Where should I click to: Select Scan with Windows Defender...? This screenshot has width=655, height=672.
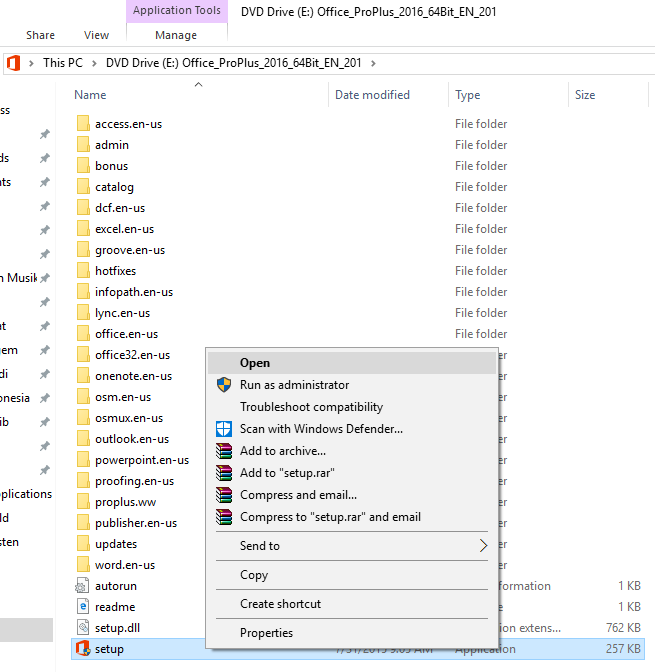352,429
